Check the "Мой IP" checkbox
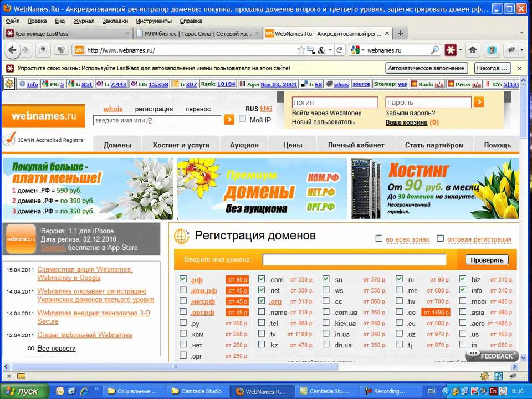 242,119
